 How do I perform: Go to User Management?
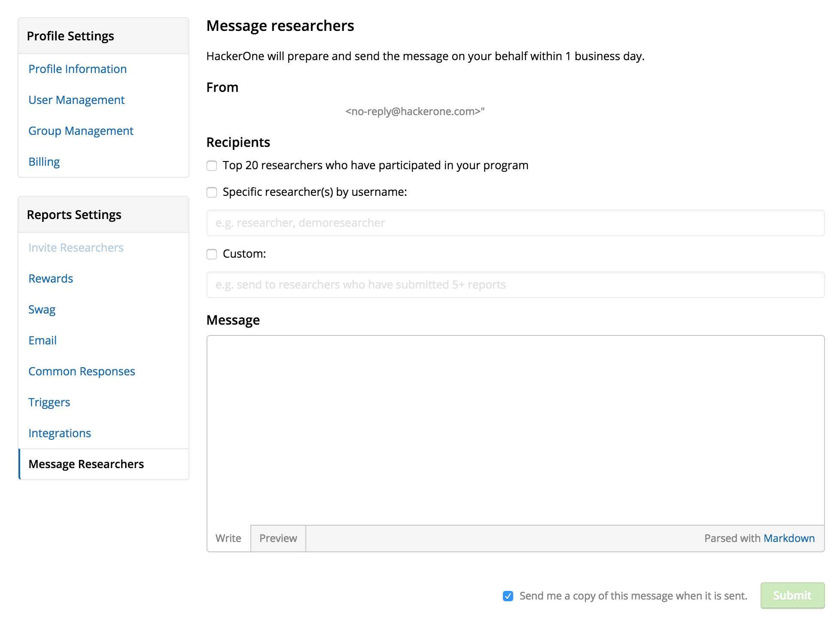point(76,100)
